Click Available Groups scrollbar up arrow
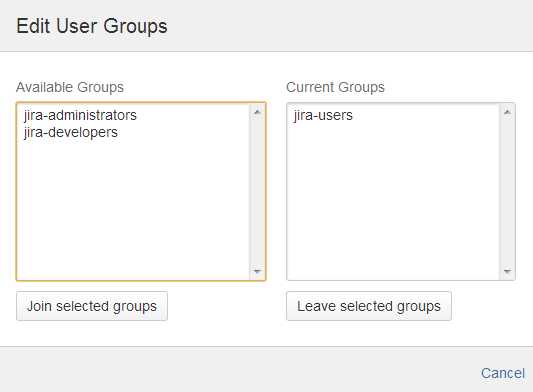The image size is (533, 392). tap(257, 112)
